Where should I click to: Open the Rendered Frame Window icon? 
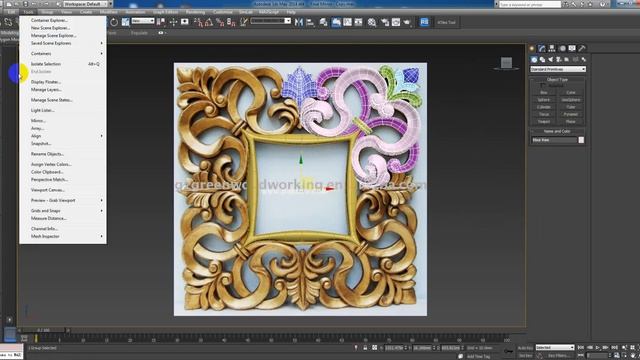click(x=396, y=22)
